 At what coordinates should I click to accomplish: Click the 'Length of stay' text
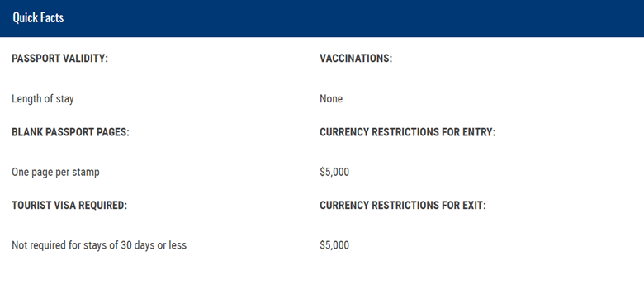point(43,99)
